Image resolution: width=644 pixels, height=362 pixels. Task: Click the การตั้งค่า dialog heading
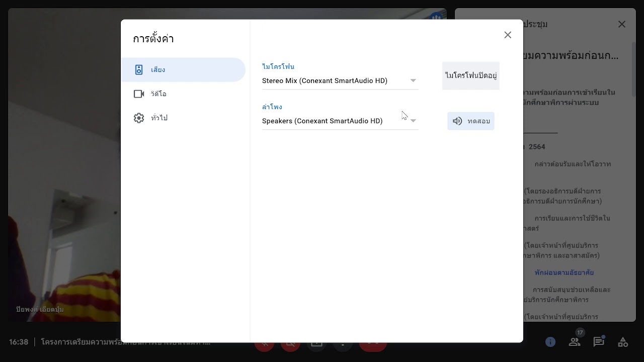[153, 39]
